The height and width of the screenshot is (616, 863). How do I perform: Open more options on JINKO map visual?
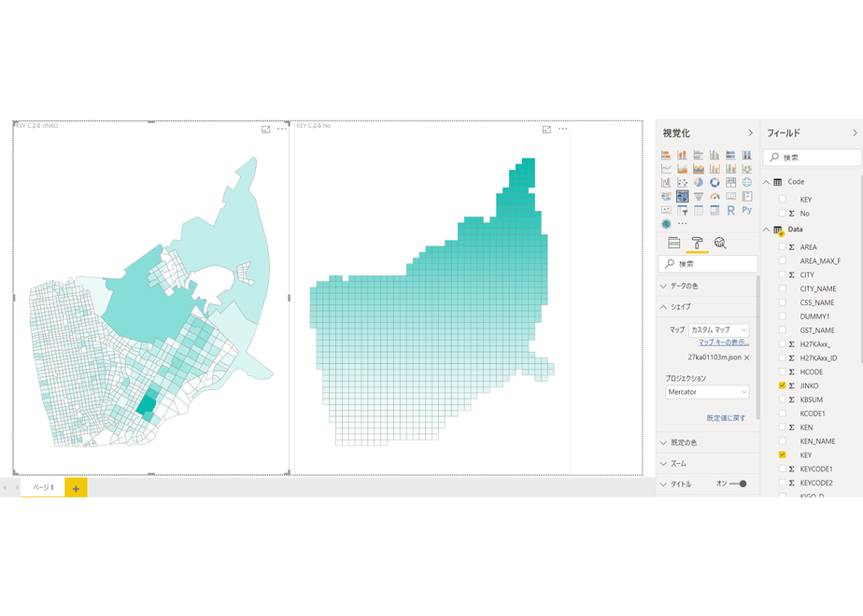[x=282, y=129]
